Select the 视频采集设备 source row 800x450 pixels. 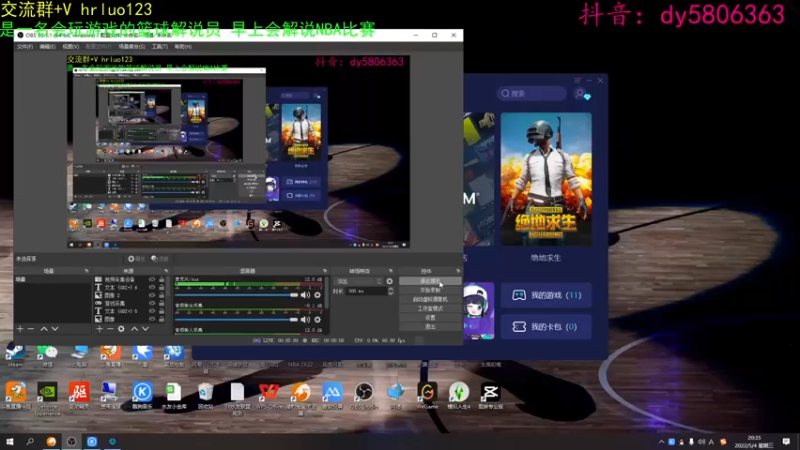[x=130, y=280]
